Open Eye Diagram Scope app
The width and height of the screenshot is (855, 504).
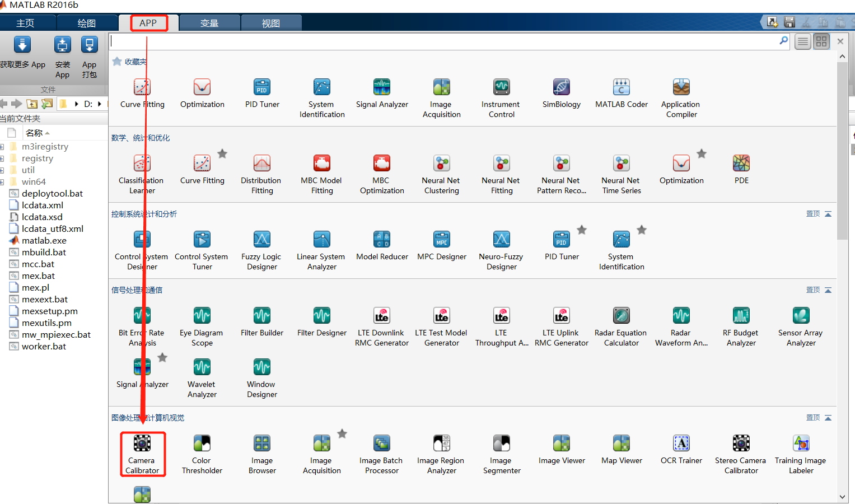pos(202,327)
